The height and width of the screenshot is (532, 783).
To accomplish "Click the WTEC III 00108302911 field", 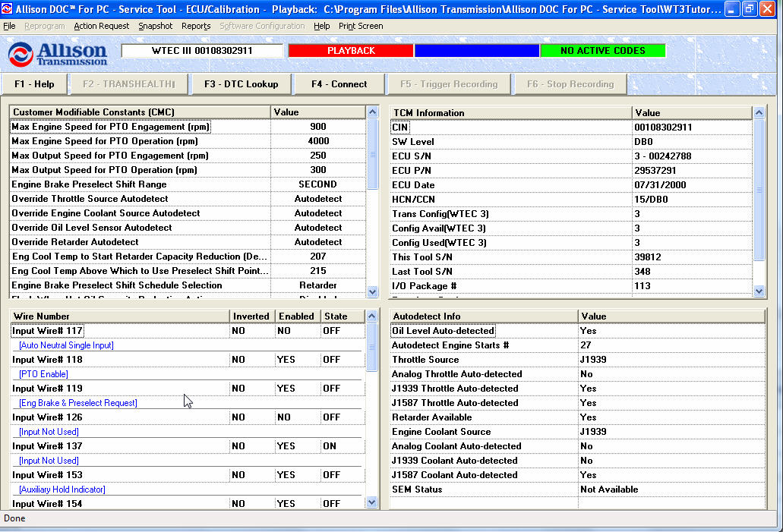I will tap(202, 50).
